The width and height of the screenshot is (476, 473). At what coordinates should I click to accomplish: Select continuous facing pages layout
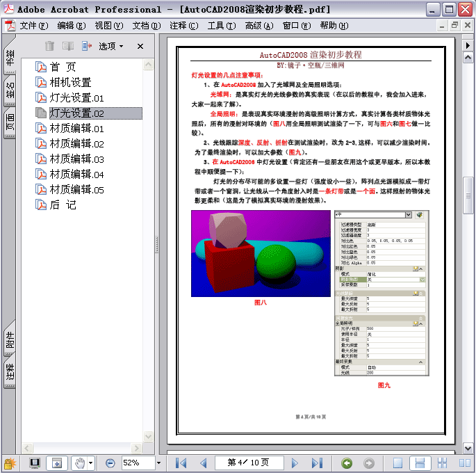pos(443,463)
